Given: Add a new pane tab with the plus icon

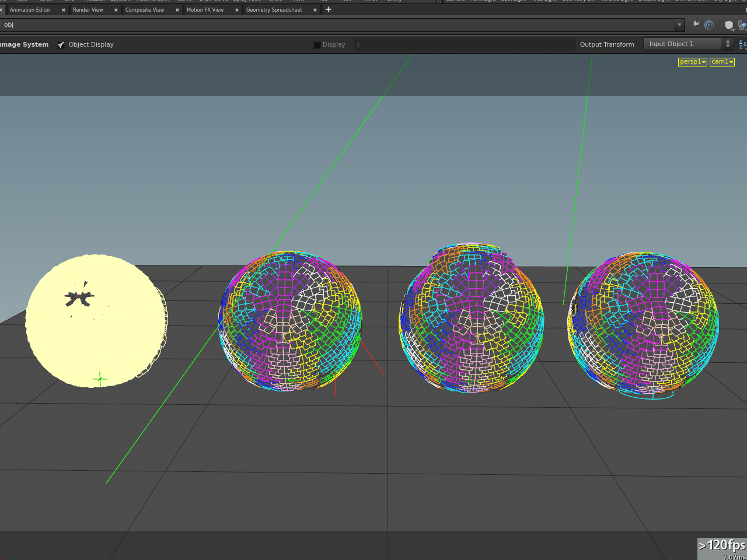Looking at the screenshot, I should tap(328, 9).
